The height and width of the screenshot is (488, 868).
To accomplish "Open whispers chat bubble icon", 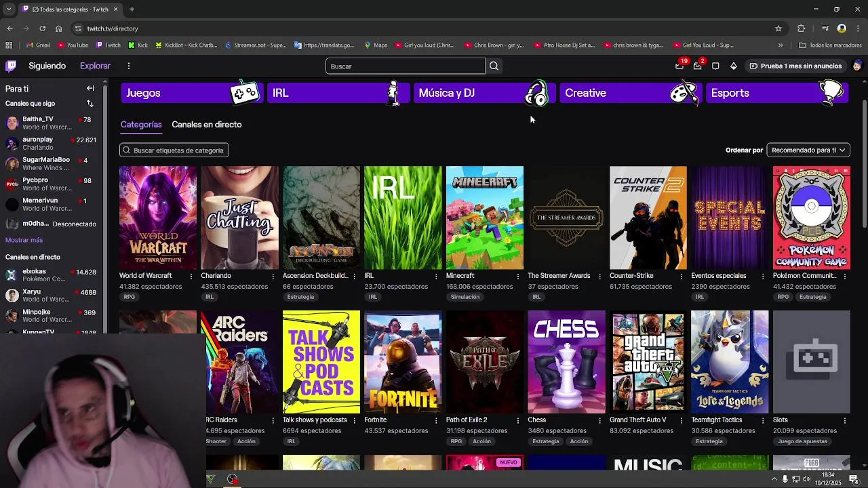I will [715, 66].
